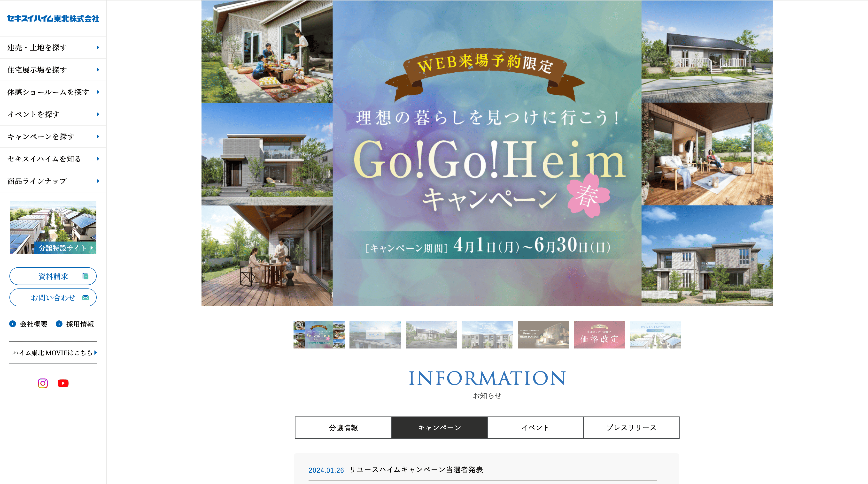Expand the キャンペーンを探す menu arrow
The image size is (868, 484).
[x=98, y=136]
